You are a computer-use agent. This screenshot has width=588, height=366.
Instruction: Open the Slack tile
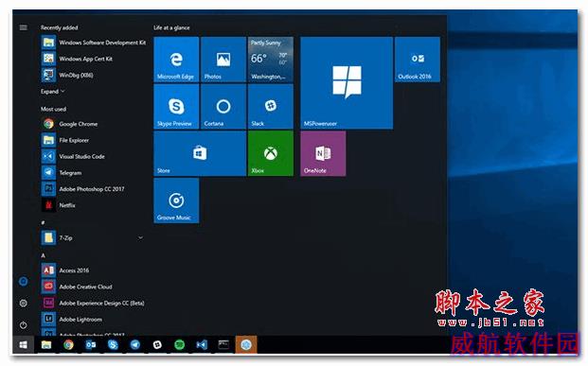[x=271, y=107]
